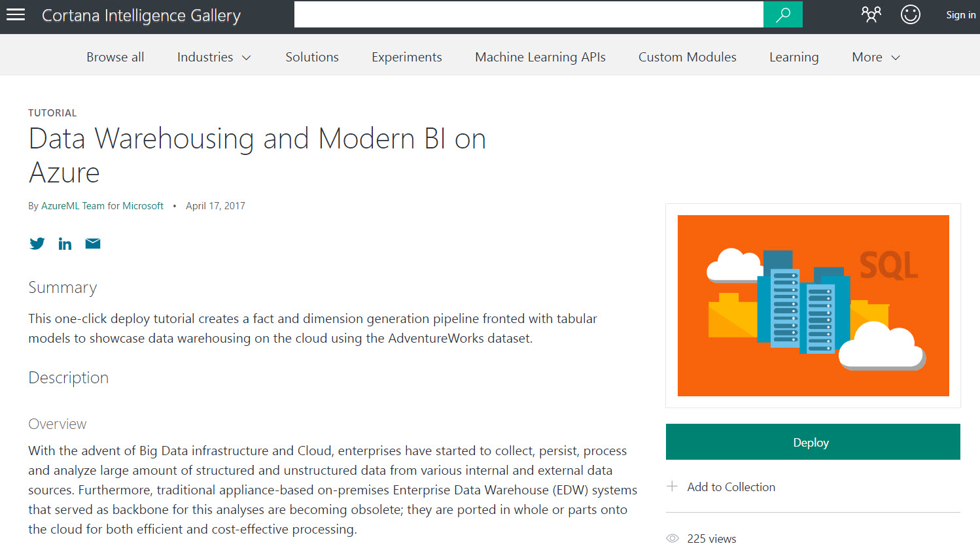980x548 pixels.
Task: Click the Overview subheading
Action: pyautogui.click(x=58, y=424)
